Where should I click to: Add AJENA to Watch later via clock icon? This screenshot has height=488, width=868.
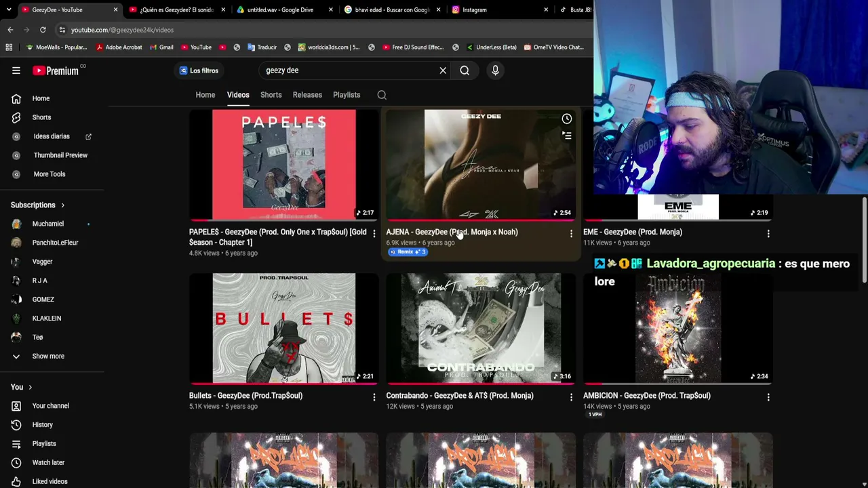pos(566,119)
